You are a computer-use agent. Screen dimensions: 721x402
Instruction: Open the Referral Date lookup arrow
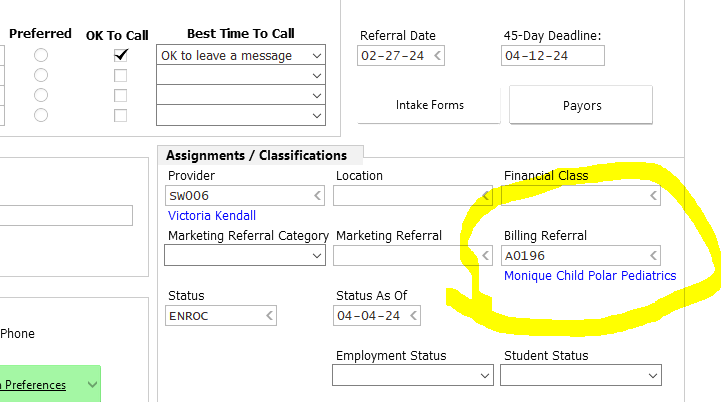(436, 56)
